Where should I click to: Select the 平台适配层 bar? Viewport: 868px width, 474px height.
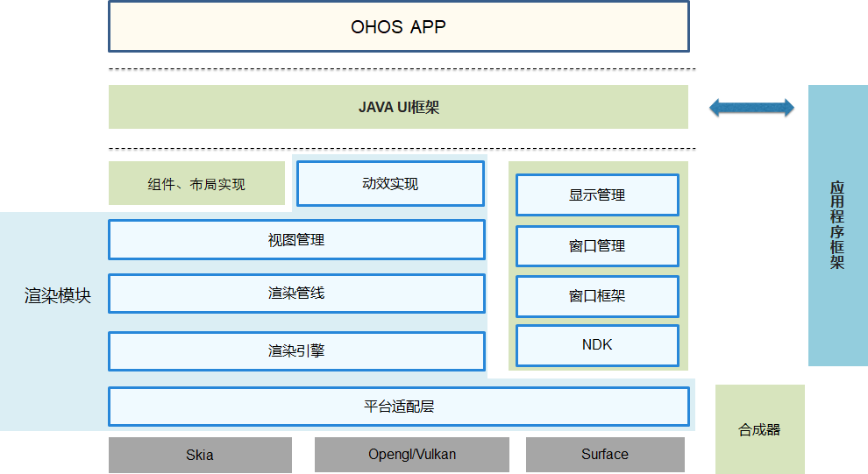pos(398,407)
